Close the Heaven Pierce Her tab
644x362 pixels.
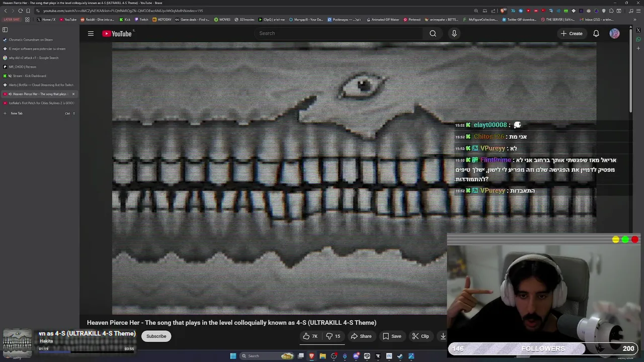point(73,94)
